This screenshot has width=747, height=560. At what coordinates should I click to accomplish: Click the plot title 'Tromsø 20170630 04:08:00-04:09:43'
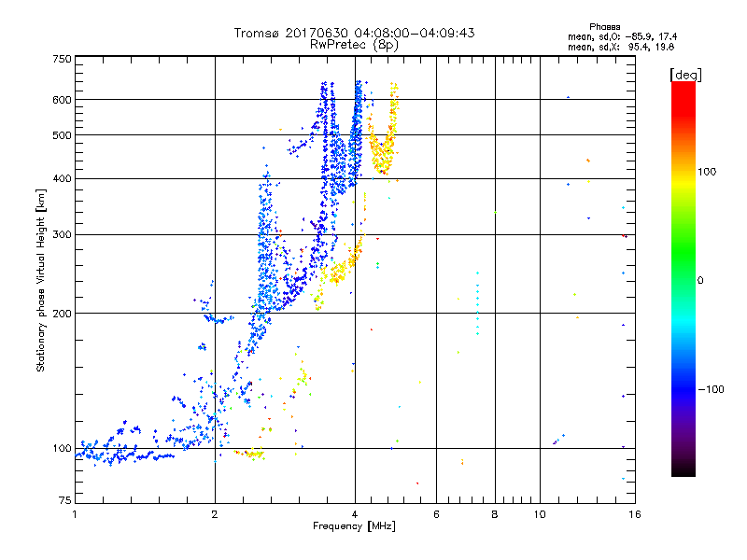(x=354, y=33)
